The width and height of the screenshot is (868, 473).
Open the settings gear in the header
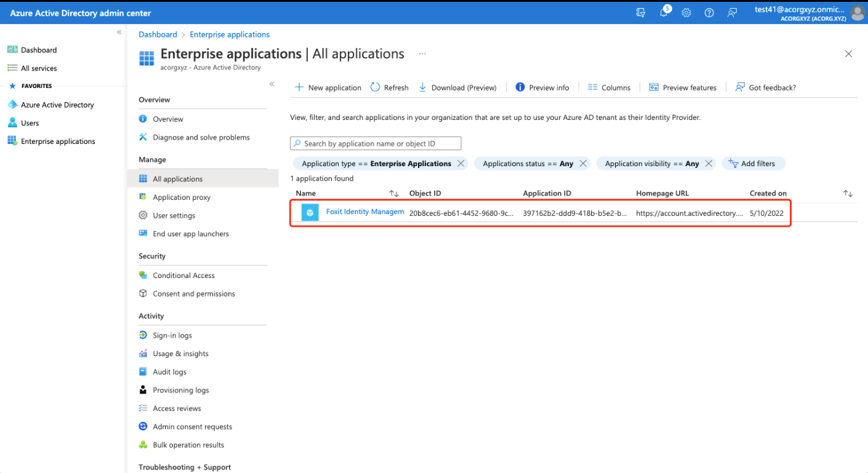click(x=686, y=13)
